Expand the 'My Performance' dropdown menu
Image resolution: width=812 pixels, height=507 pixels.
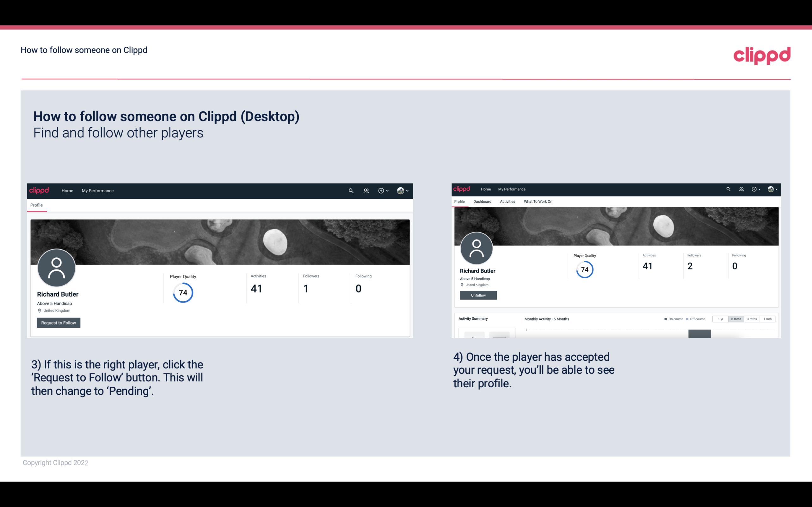(x=97, y=190)
